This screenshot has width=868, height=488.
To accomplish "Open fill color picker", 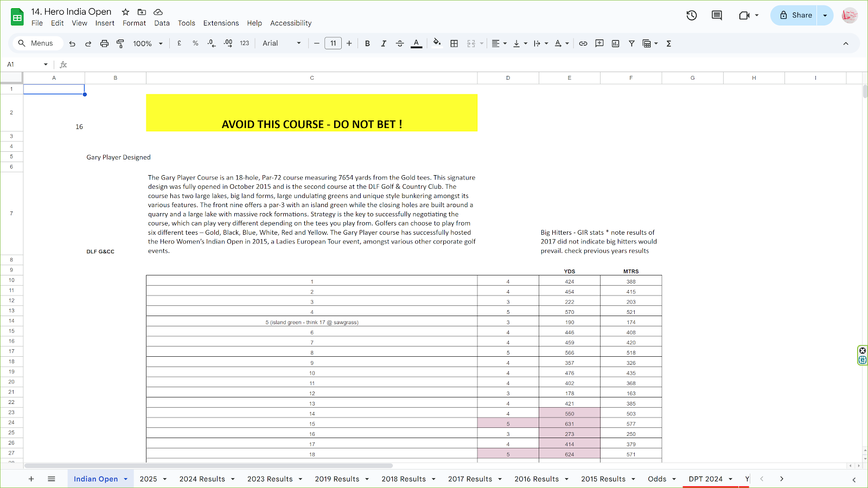I will [437, 43].
